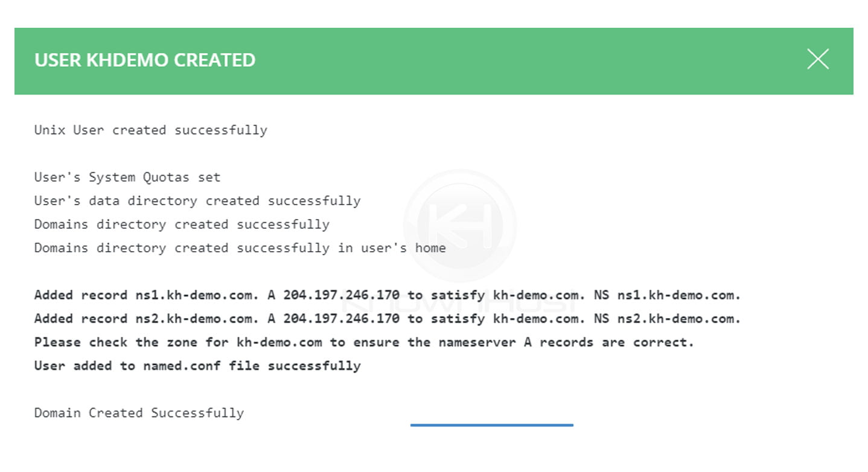
Task: Select the text Unix User created successfully
Action: click(150, 130)
